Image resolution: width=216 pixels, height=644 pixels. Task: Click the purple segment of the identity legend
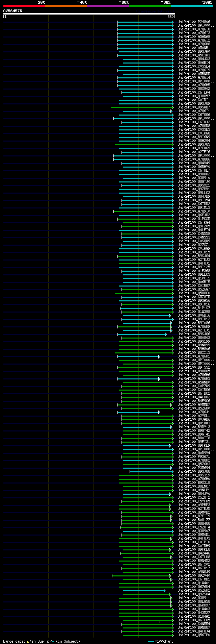(108, 6)
